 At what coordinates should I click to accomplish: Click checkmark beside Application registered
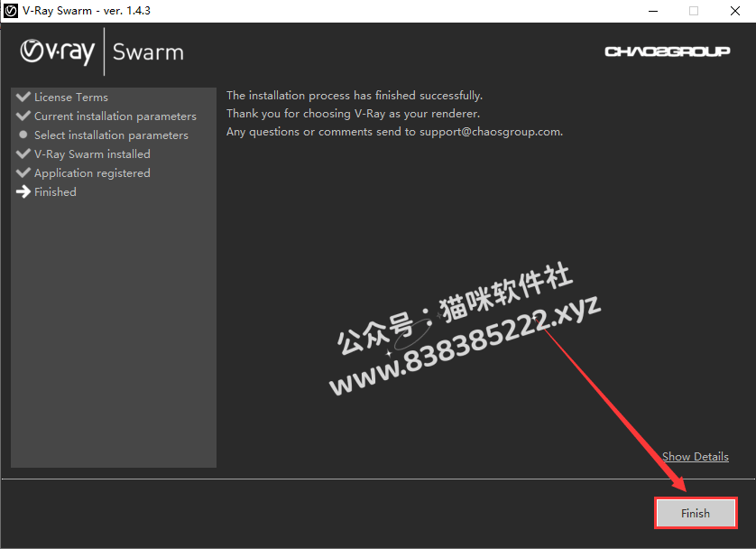(x=23, y=172)
